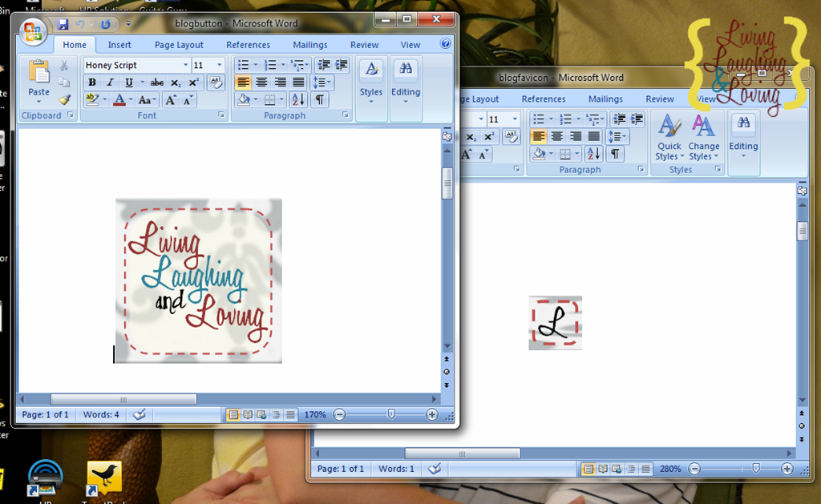Click Words: 4 in blogbutton status bar
Image resolution: width=821 pixels, height=504 pixels.
[x=101, y=414]
